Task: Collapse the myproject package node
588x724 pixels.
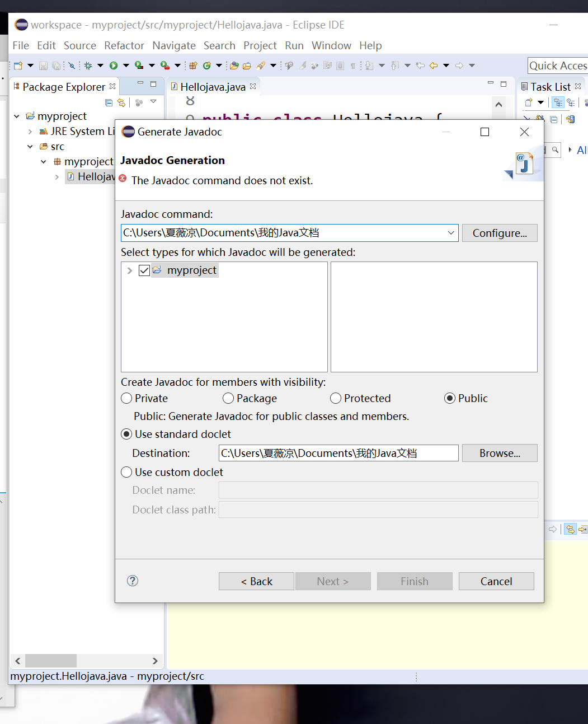Action: tap(44, 162)
